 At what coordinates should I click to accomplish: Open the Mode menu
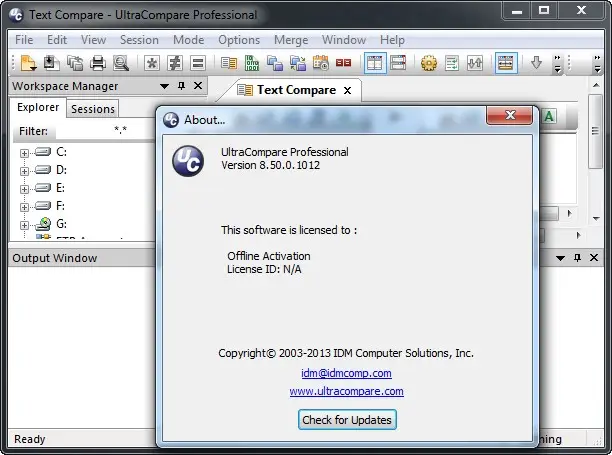click(189, 40)
